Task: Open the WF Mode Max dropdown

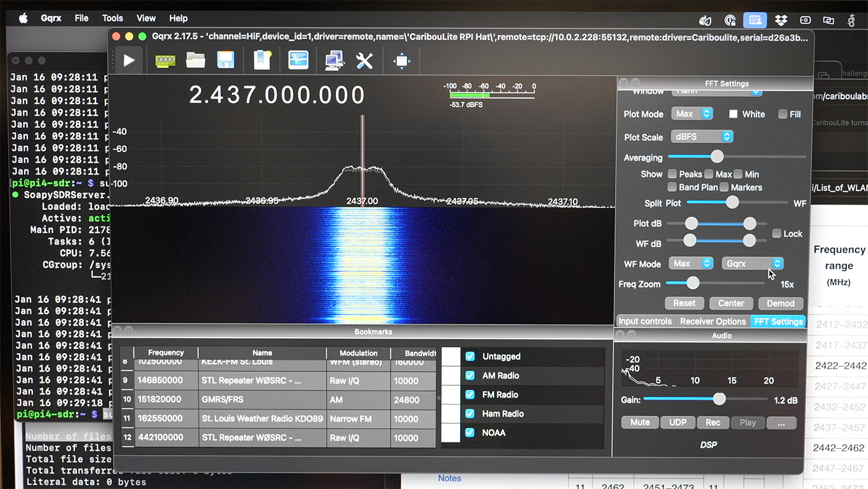Action: 691,264
